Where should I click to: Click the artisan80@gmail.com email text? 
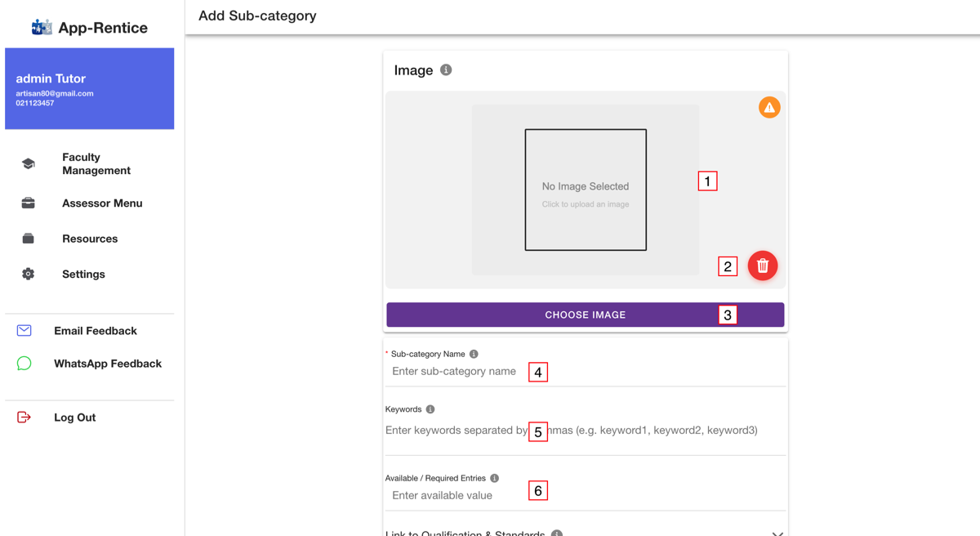coord(55,93)
